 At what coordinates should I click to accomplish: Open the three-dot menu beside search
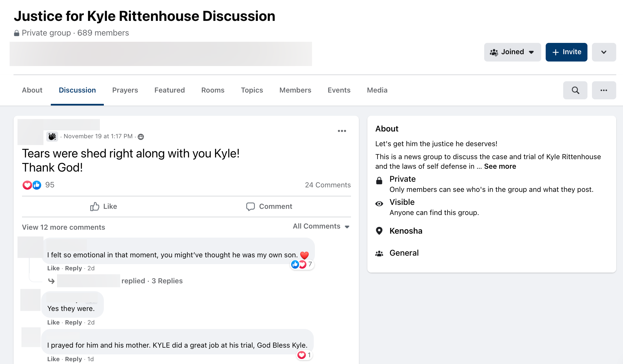point(604,90)
